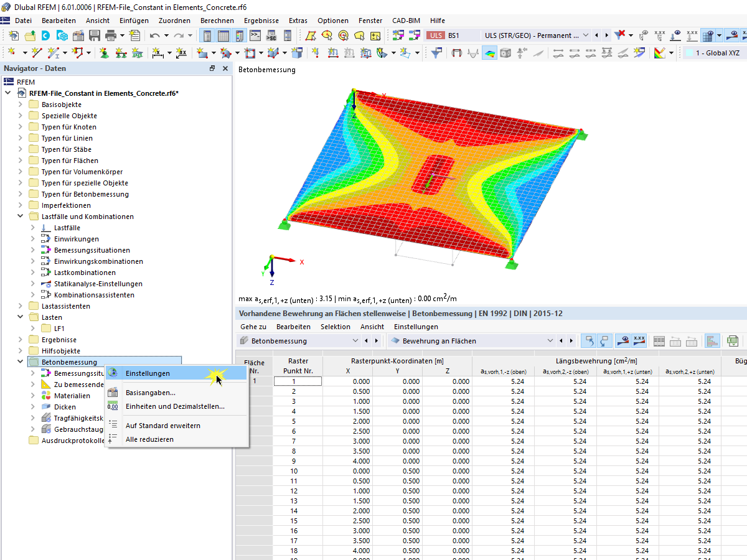Toggle the mesh display eye icon
The height and width of the screenshot is (560, 747).
point(707,35)
